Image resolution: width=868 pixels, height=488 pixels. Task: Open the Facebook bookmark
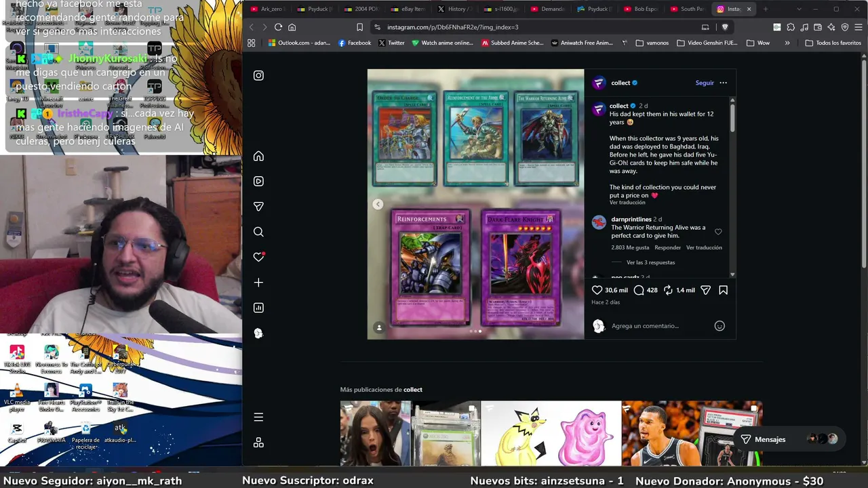coord(354,43)
